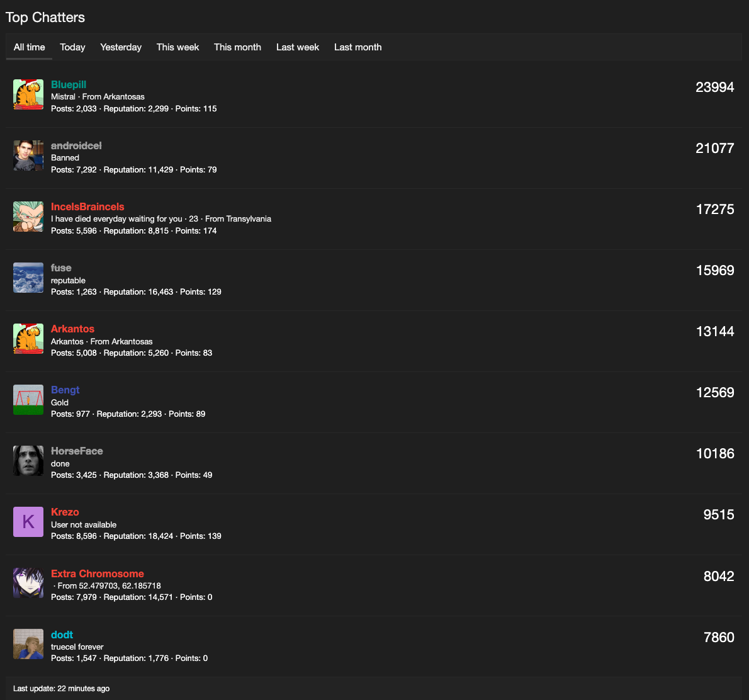Click Extra Chromosome's count 8042

coord(718,576)
